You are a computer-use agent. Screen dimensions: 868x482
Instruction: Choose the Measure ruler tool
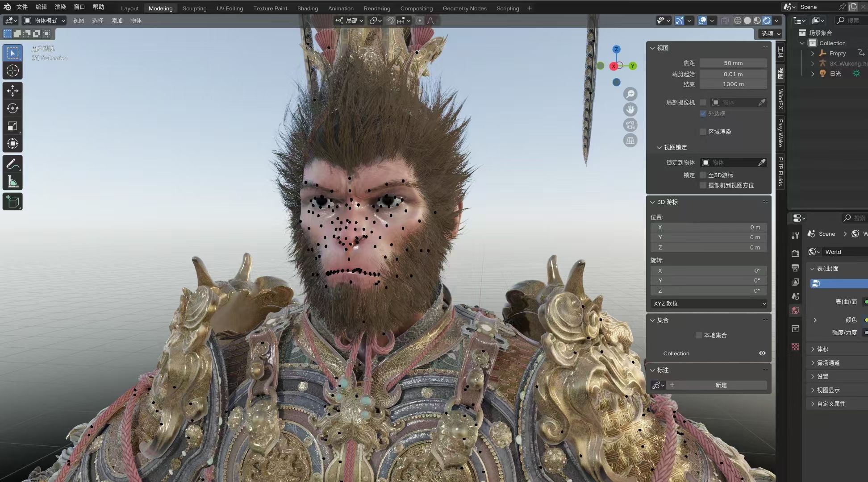pos(13,182)
